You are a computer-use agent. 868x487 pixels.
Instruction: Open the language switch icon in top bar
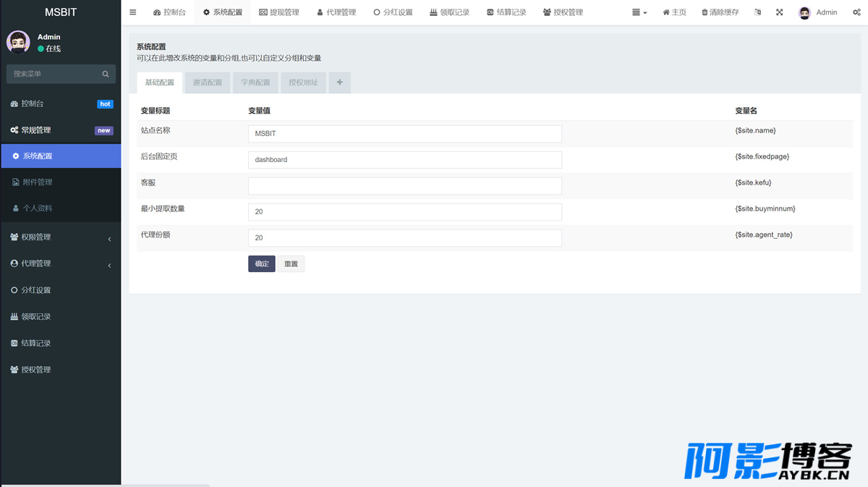757,12
